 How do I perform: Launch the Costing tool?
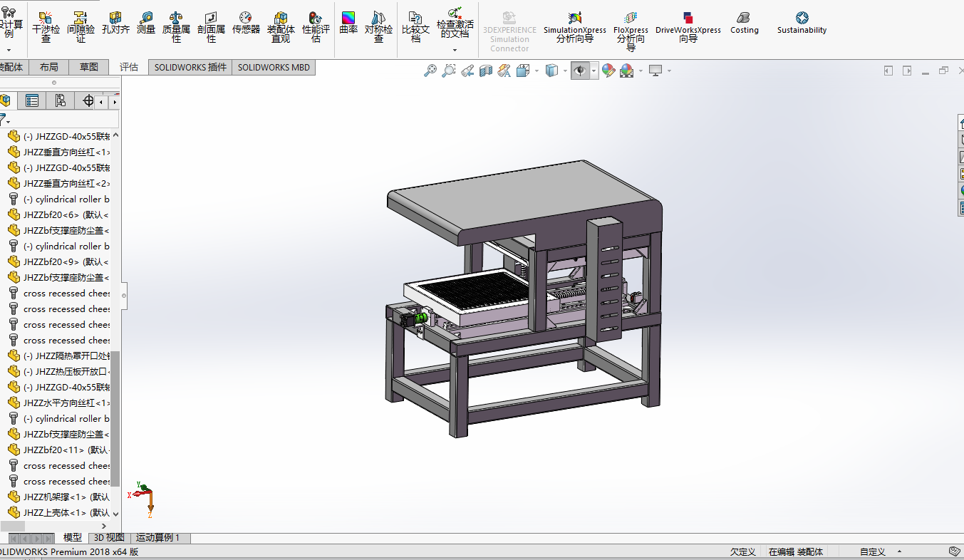(744, 23)
